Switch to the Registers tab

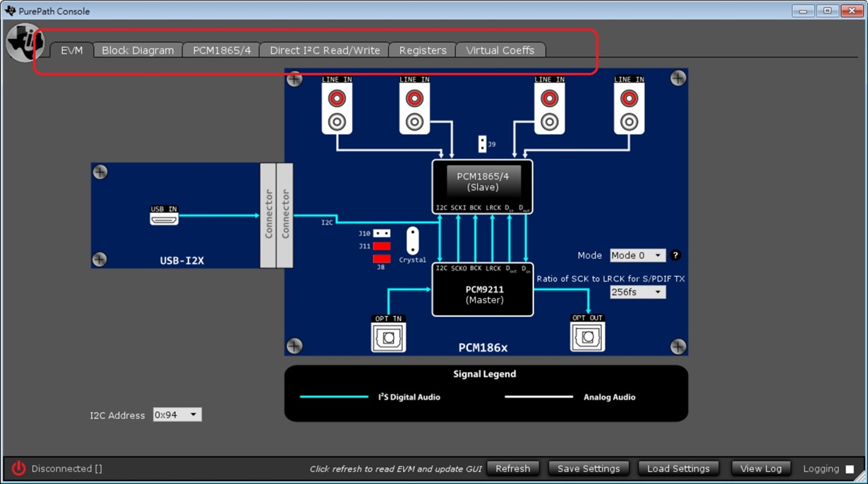[x=423, y=50]
